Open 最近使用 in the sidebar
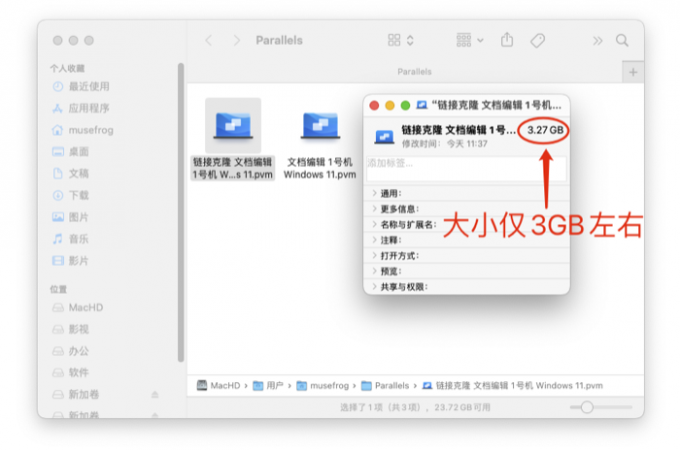Viewport: 680px width, 450px height. tap(81, 86)
